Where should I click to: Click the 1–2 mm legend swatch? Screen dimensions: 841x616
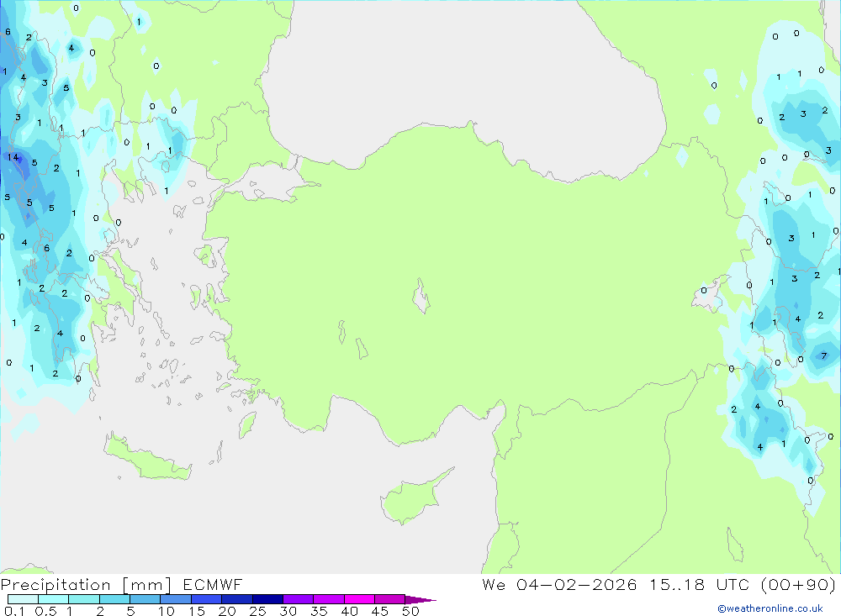point(83,599)
